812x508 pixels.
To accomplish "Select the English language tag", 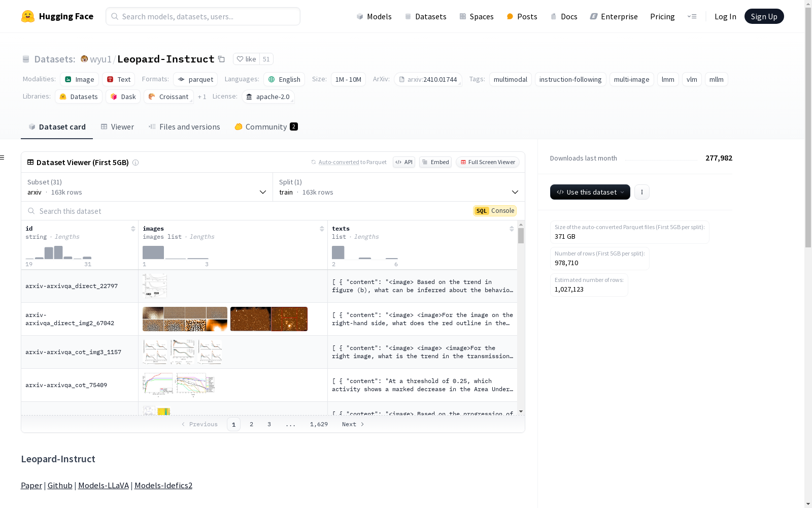I will pos(284,79).
